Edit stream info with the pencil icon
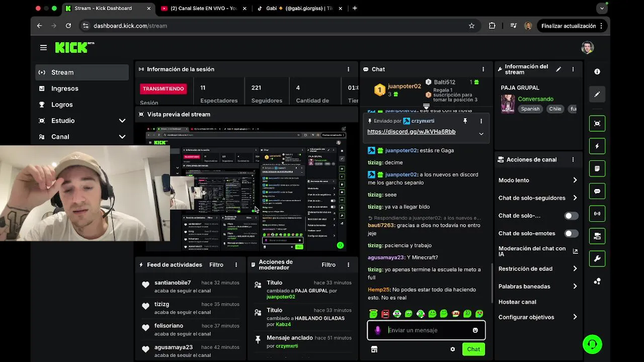Image resolution: width=644 pixels, height=362 pixels. coord(558,69)
